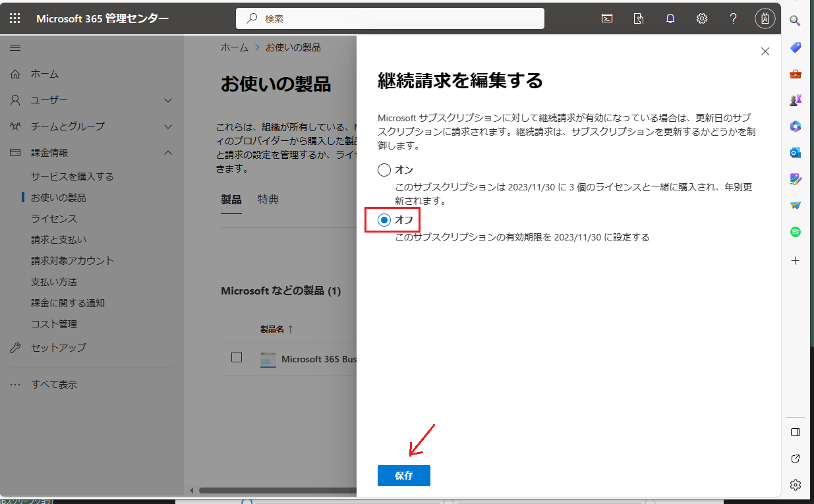Collapse the 課金情報 chevron

(x=168, y=153)
